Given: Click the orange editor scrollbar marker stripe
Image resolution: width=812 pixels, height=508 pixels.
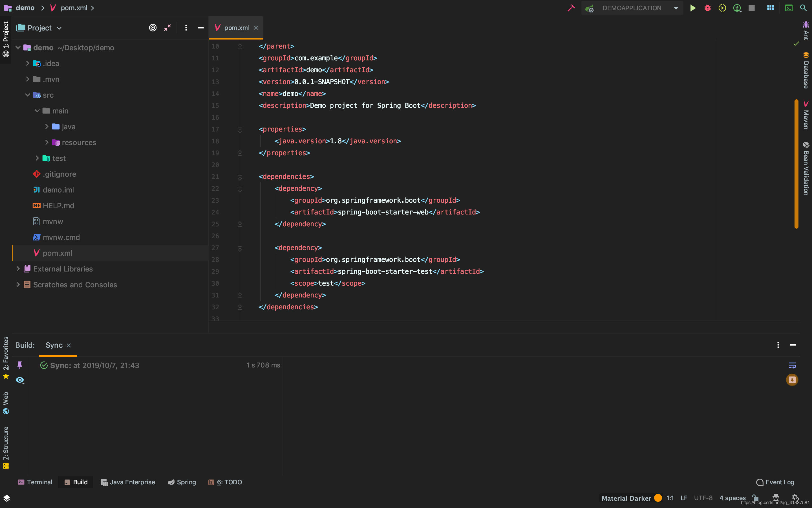Looking at the screenshot, I should click(x=796, y=164).
